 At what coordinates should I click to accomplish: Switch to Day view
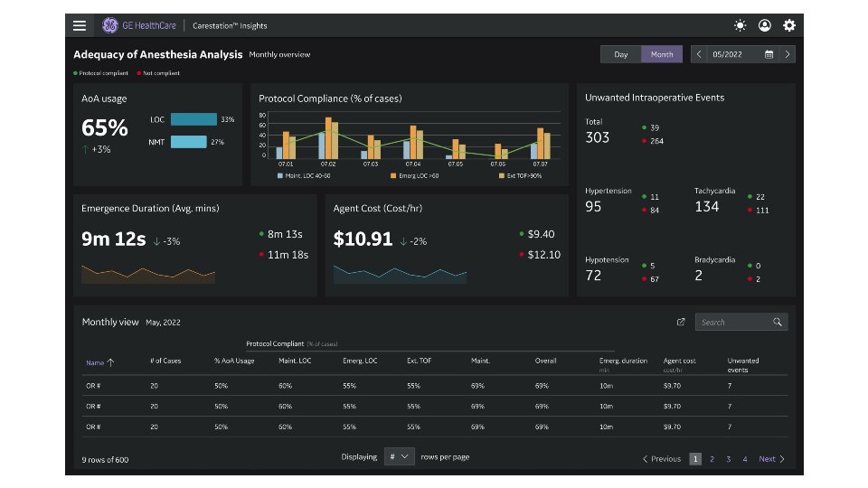[621, 54]
